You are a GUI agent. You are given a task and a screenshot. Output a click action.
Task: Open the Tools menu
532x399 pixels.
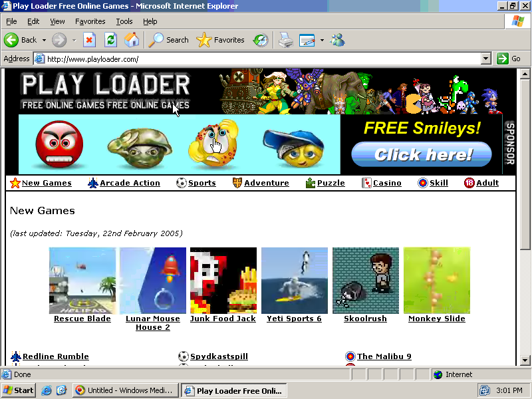pyautogui.click(x=124, y=21)
